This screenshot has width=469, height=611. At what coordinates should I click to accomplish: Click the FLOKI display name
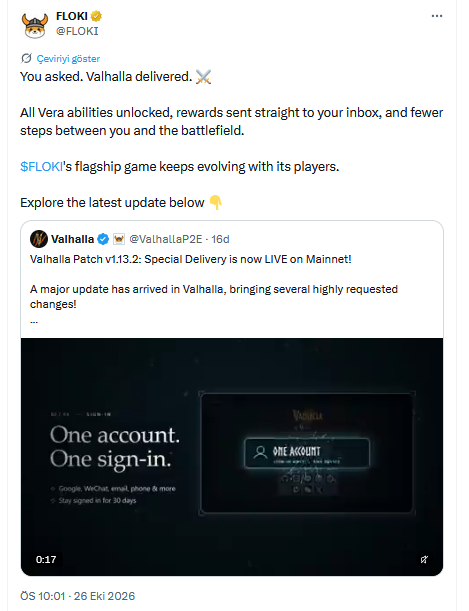pos(72,16)
